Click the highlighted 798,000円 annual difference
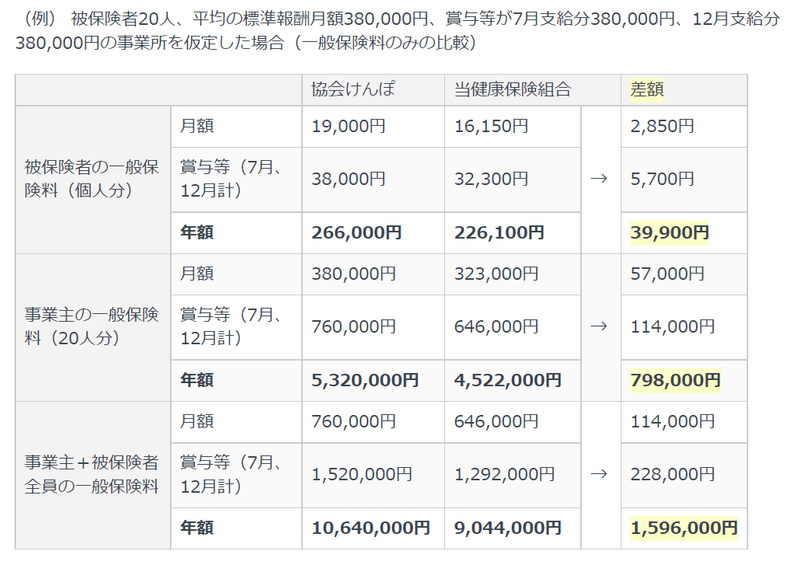 675,380
